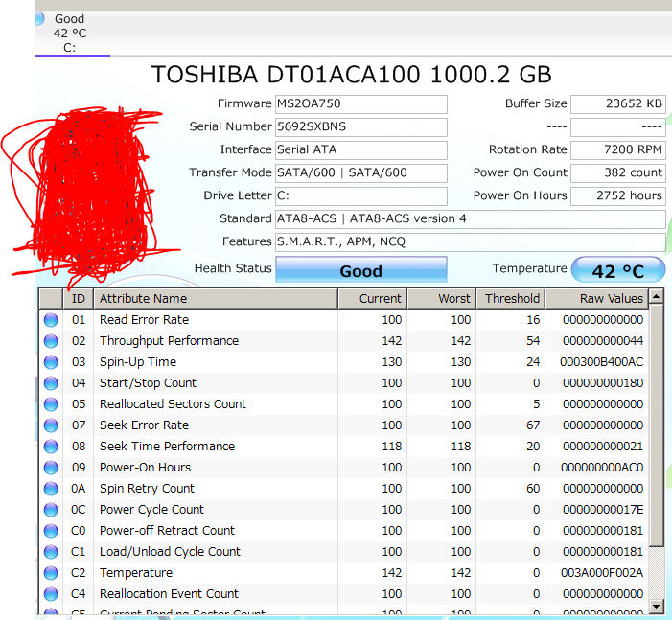Viewport: 672px width, 620px height.
Task: Select the Good 42 °C C: drive tab
Action: (73, 33)
